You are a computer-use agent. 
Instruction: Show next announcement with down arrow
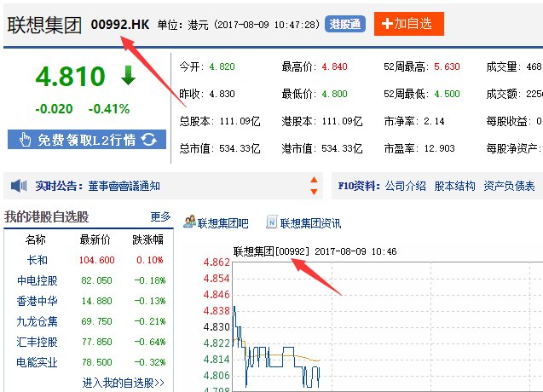[x=314, y=192]
